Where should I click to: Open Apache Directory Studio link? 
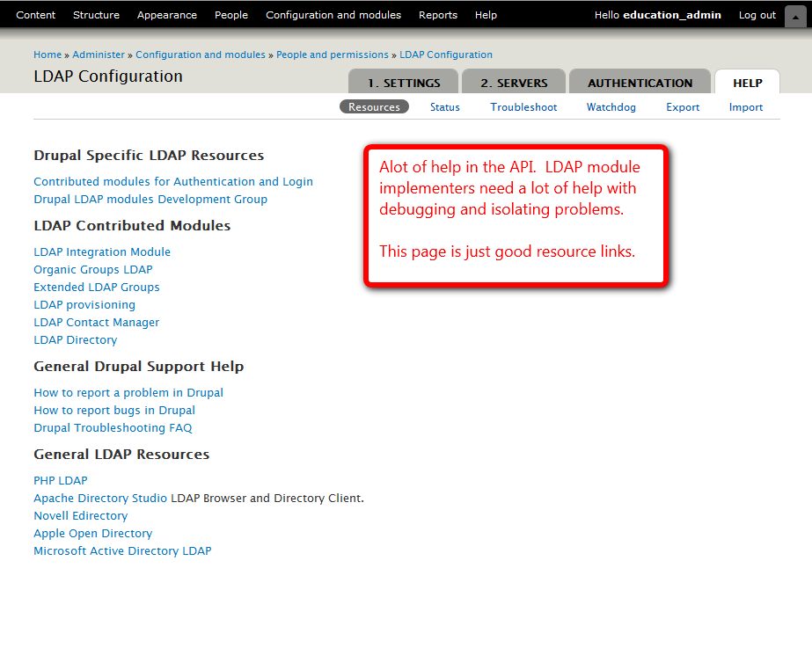(100, 499)
